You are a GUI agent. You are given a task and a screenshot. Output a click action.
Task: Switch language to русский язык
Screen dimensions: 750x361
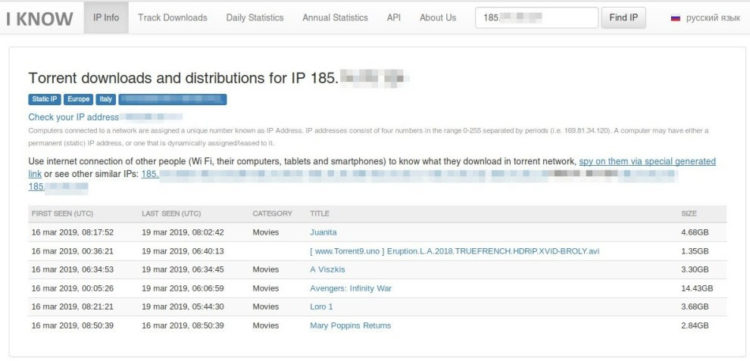click(x=713, y=18)
